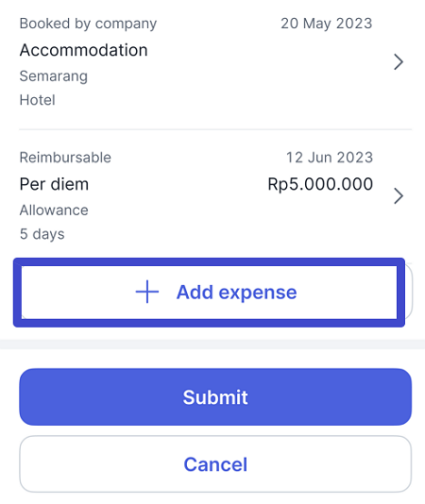Click the 5 days duration text
Screen dimensions: 425x504
click(42, 234)
